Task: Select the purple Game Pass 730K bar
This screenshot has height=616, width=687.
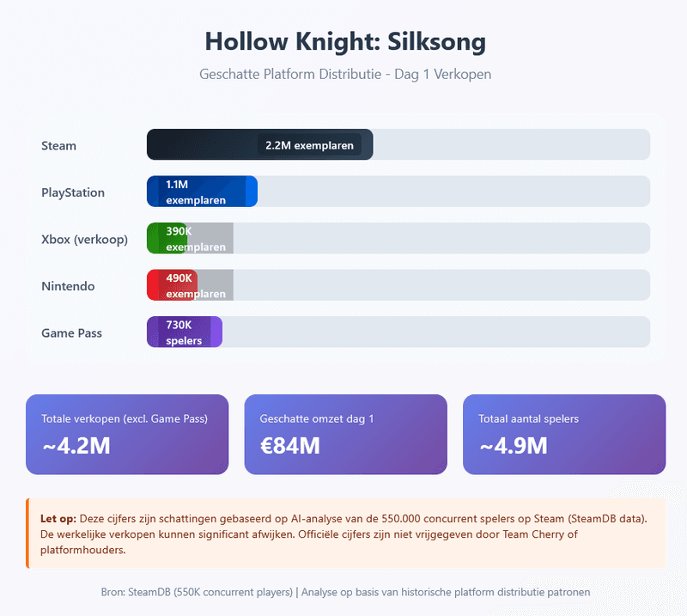Action: [x=184, y=332]
